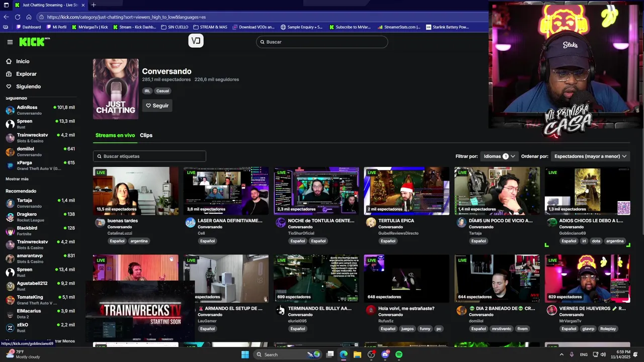The height and width of the screenshot is (362, 644).
Task: Click the Rufus5z channel name
Action: point(387,321)
